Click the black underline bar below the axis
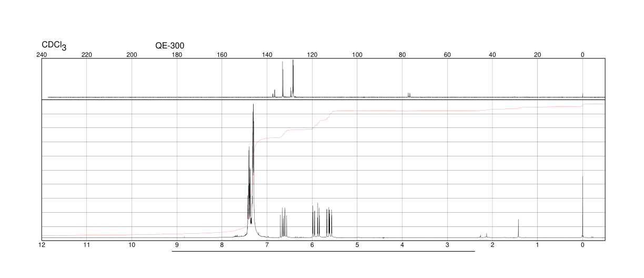This screenshot has width=644, height=278. (x=323, y=251)
